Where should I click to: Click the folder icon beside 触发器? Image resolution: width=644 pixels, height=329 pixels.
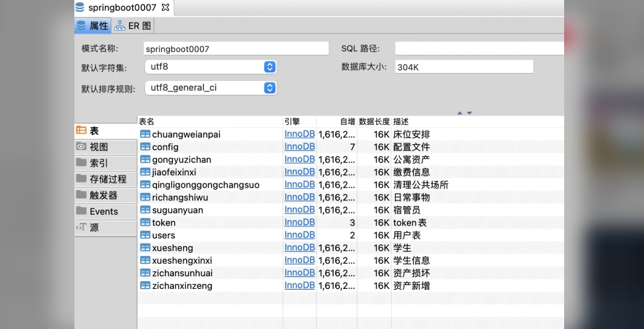coord(81,194)
